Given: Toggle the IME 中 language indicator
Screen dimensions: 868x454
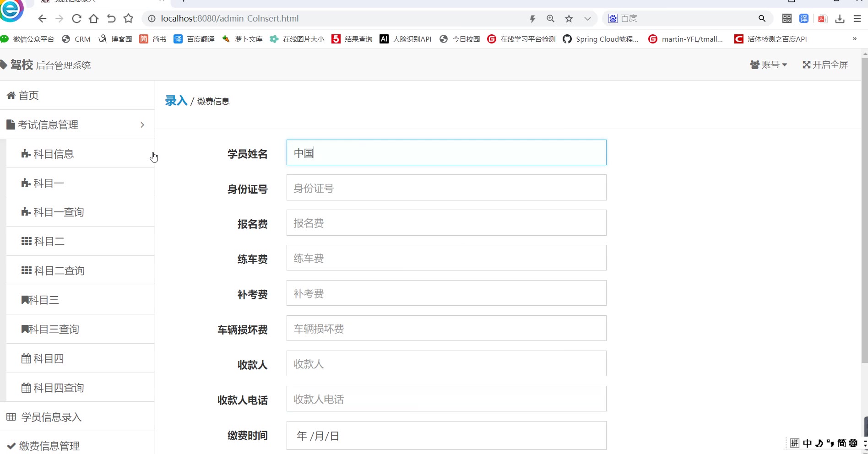Looking at the screenshot, I should coord(807,443).
